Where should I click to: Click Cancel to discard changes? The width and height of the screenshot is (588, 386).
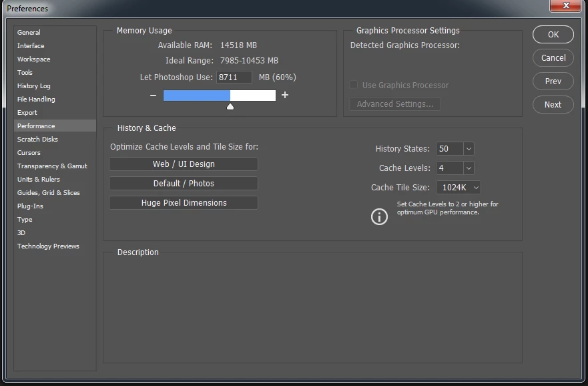coord(553,58)
